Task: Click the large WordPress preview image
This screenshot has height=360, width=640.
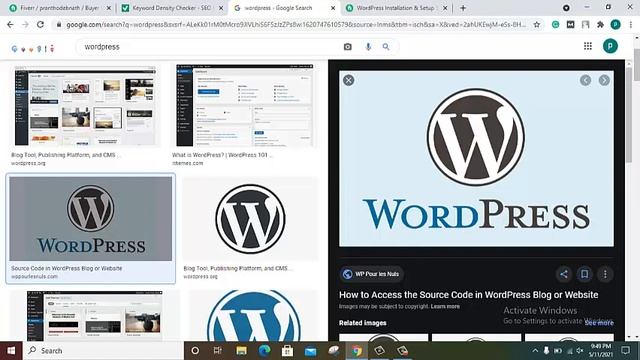Action: coord(476,159)
